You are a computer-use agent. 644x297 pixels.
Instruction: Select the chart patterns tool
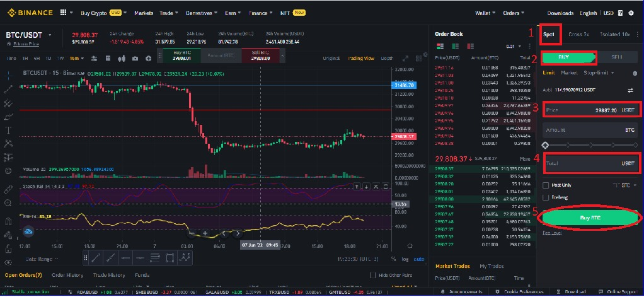coord(9,143)
